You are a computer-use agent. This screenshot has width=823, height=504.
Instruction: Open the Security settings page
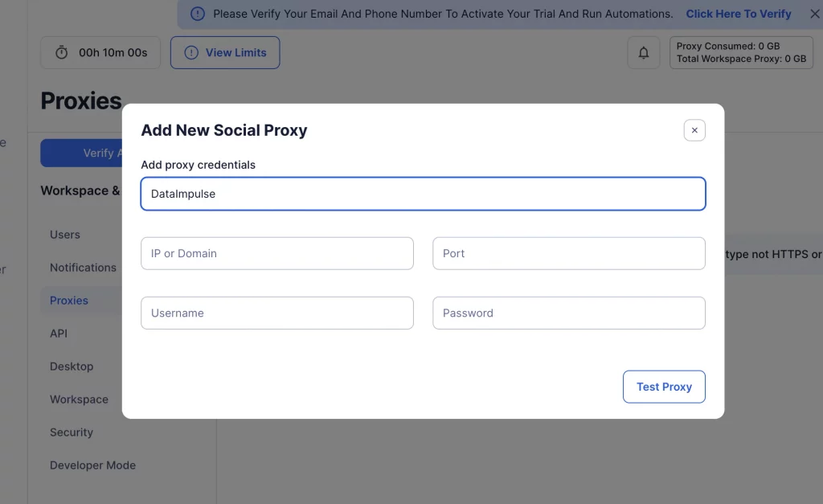click(x=72, y=432)
